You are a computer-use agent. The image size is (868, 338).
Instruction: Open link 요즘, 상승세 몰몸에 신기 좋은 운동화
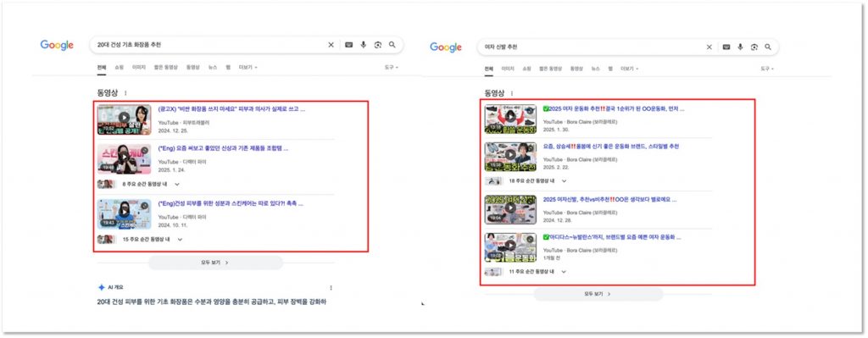pos(610,147)
